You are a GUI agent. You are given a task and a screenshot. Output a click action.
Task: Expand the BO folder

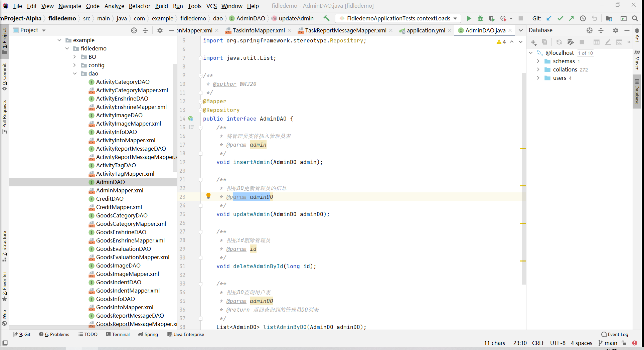coord(75,57)
